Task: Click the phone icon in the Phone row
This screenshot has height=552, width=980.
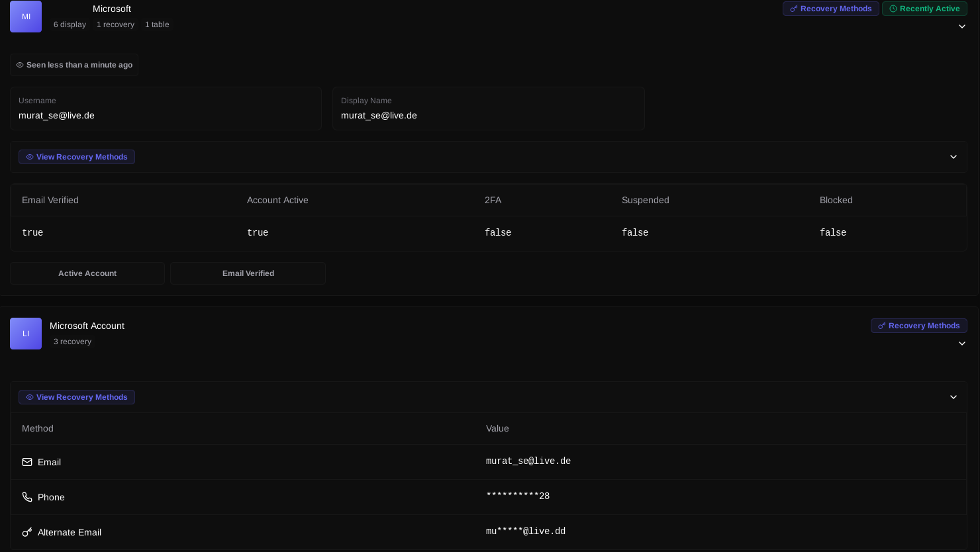Action: coord(27,497)
